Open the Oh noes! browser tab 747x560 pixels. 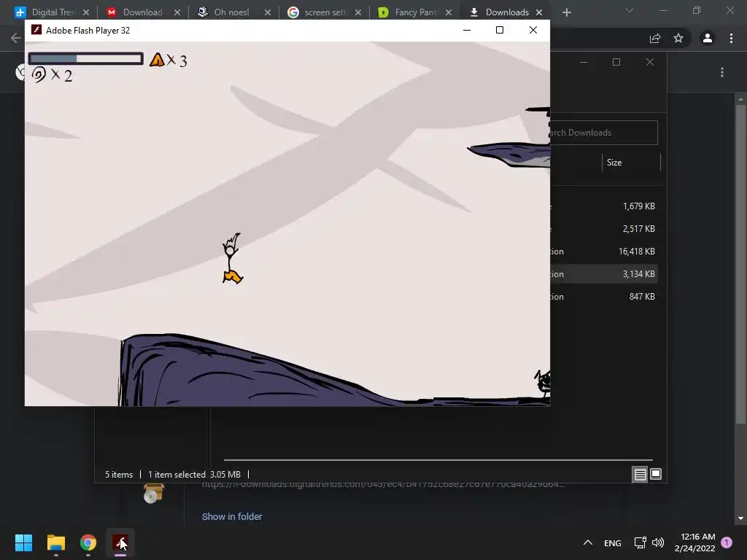click(x=231, y=12)
